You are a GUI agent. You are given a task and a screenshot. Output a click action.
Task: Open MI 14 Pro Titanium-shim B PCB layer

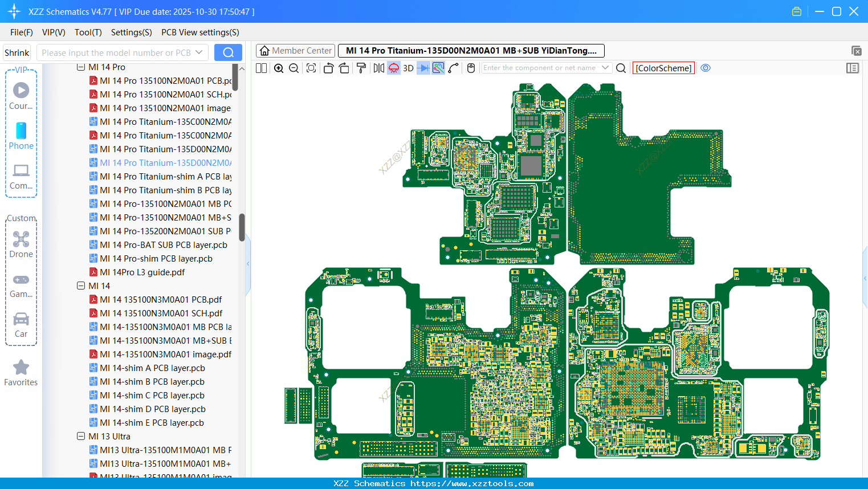(161, 190)
